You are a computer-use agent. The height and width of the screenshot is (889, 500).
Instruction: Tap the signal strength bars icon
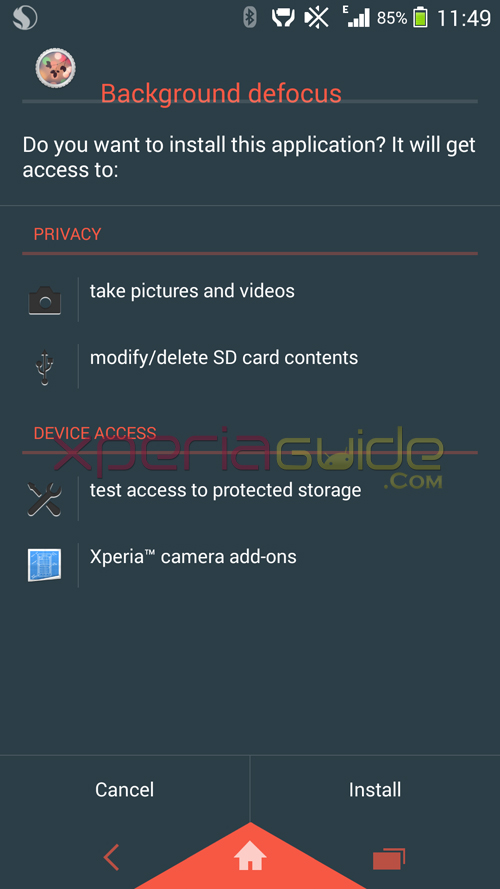tap(356, 17)
